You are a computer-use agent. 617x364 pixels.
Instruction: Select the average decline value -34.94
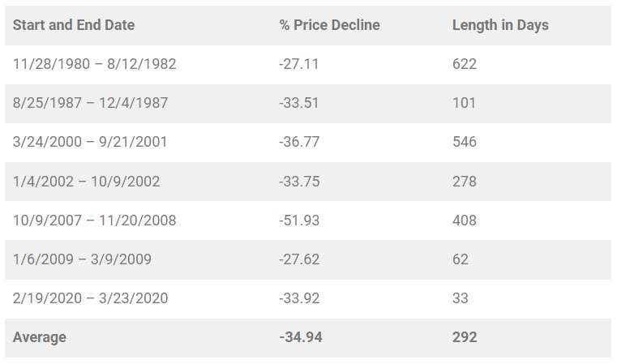tap(301, 337)
